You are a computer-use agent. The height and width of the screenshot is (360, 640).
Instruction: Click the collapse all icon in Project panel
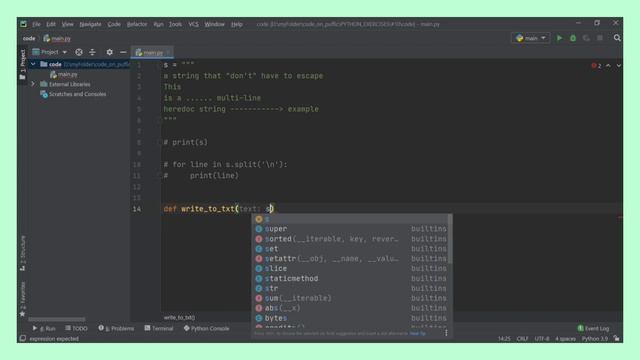[92, 52]
